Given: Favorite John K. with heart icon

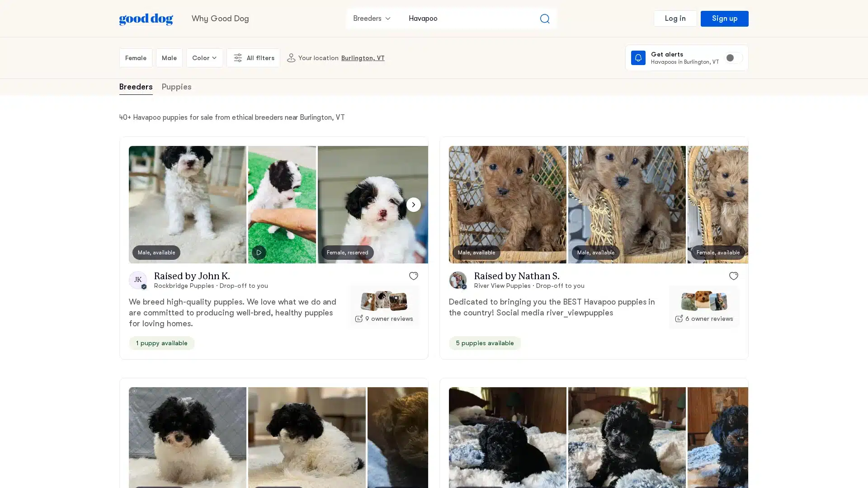Looking at the screenshot, I should point(413,276).
